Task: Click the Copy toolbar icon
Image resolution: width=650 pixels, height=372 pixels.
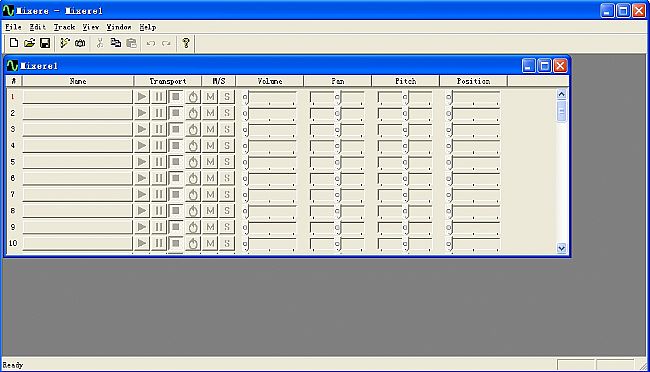Action: 116,43
